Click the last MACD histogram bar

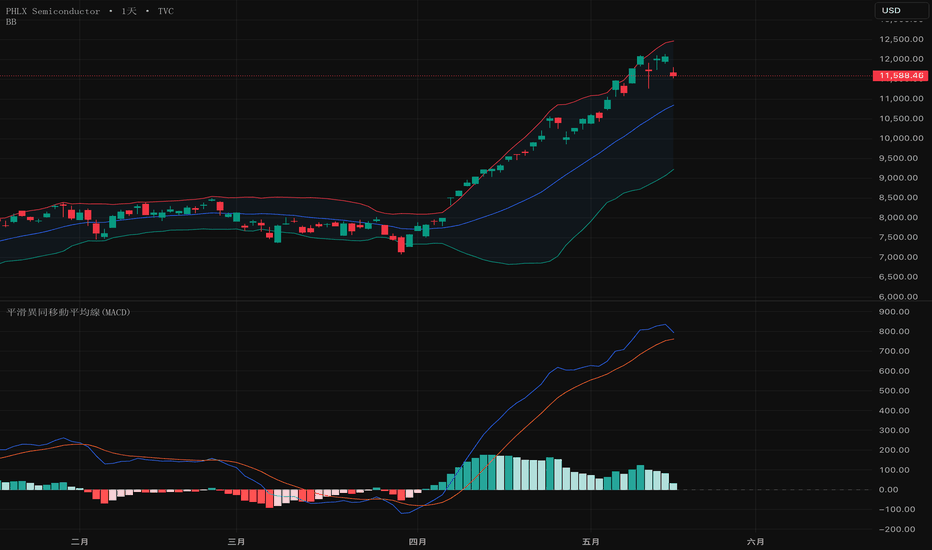[x=673, y=486]
